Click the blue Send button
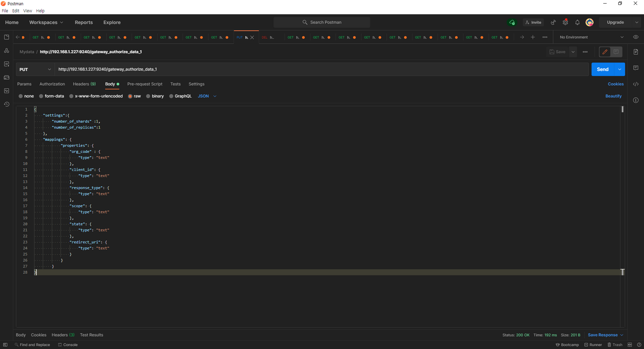This screenshot has width=644, height=349. tap(602, 69)
